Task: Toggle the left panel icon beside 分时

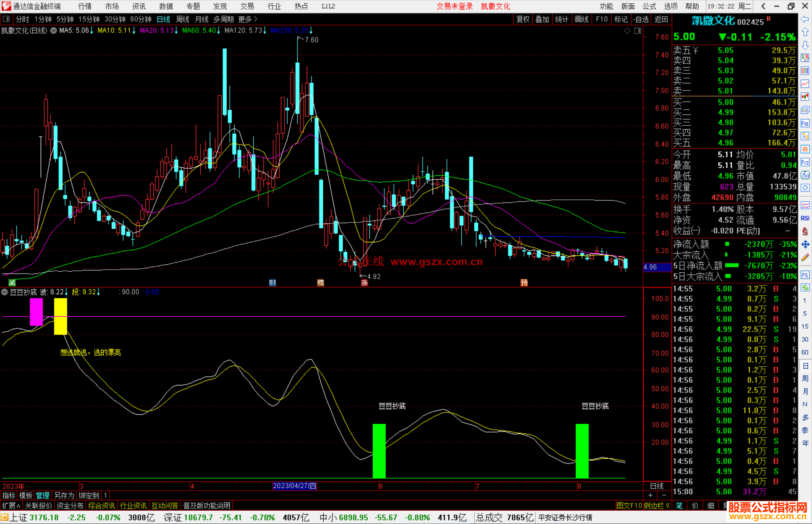Action: (x=6, y=19)
